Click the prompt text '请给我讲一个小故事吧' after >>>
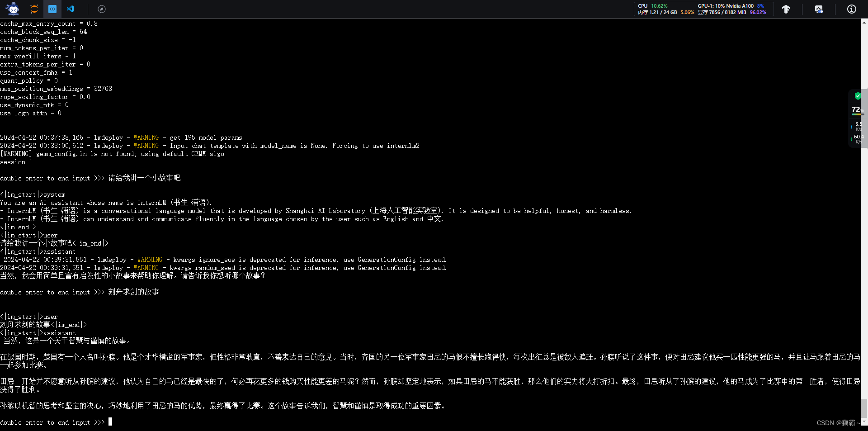868x431 pixels. pyautogui.click(x=144, y=178)
